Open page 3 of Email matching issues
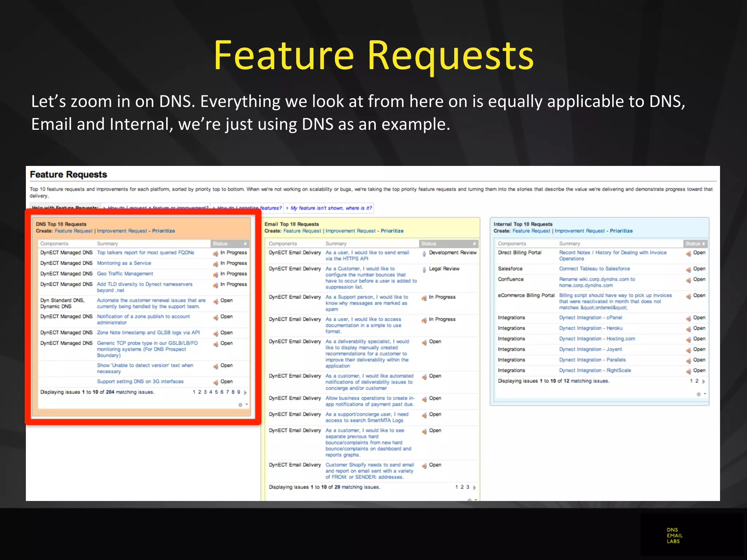 tap(468, 487)
